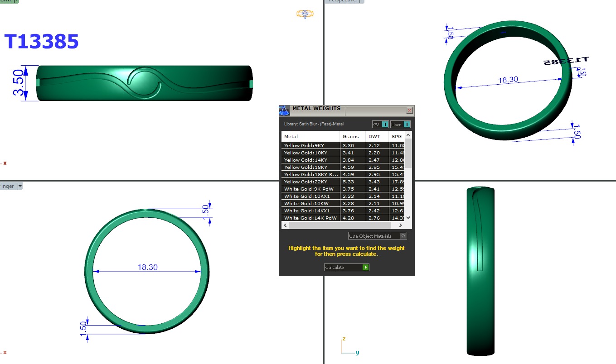Enable Use Object Materials option
The height and width of the screenshot is (364, 616).
tap(378, 236)
